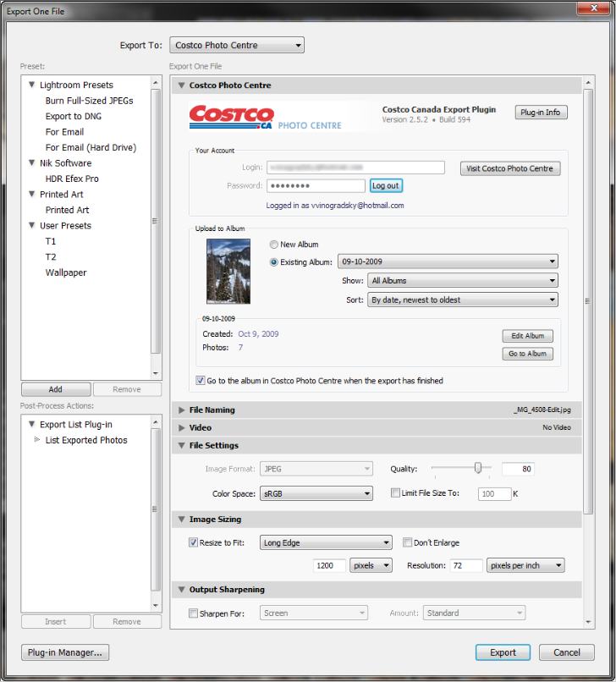Click Post-Process Actions scroll down arrow

(x=156, y=606)
